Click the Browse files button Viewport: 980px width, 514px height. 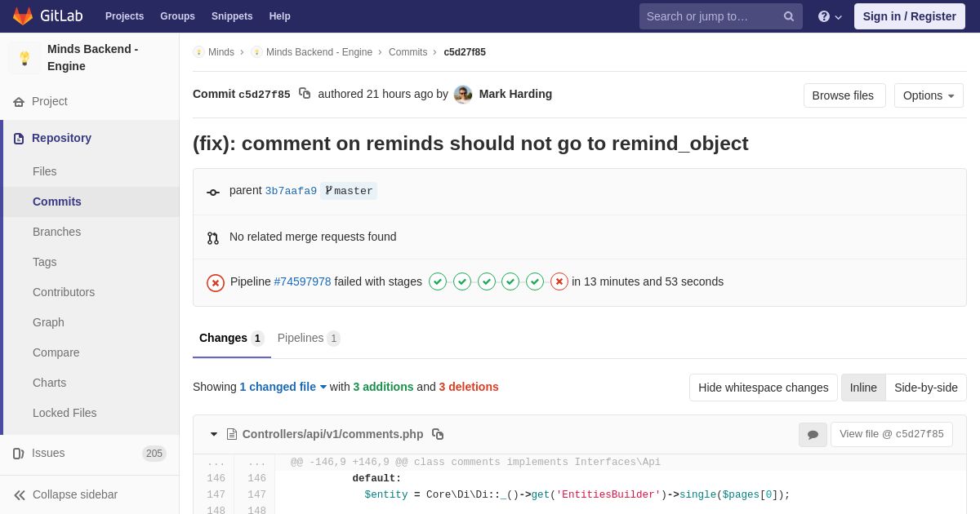844,95
